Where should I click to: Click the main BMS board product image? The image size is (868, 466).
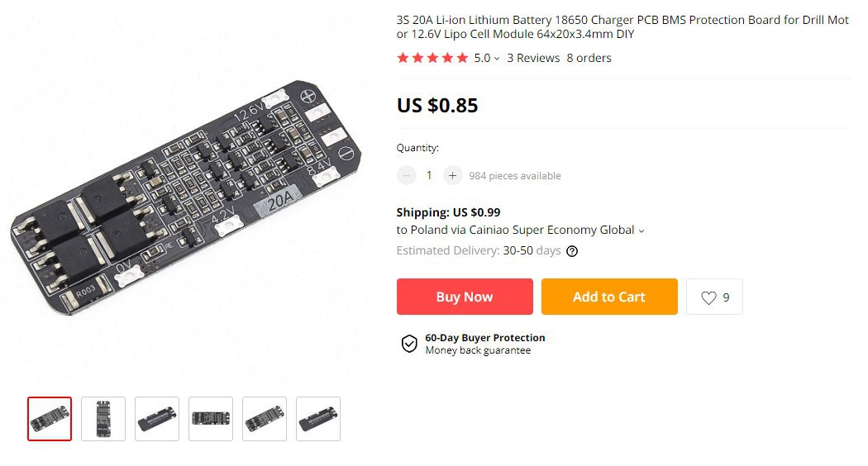[186, 197]
